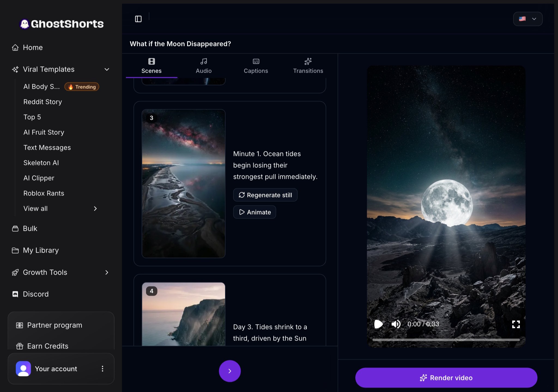This screenshot has width=558, height=392.
Task: Click the Earn Credits gift icon
Action: click(20, 346)
